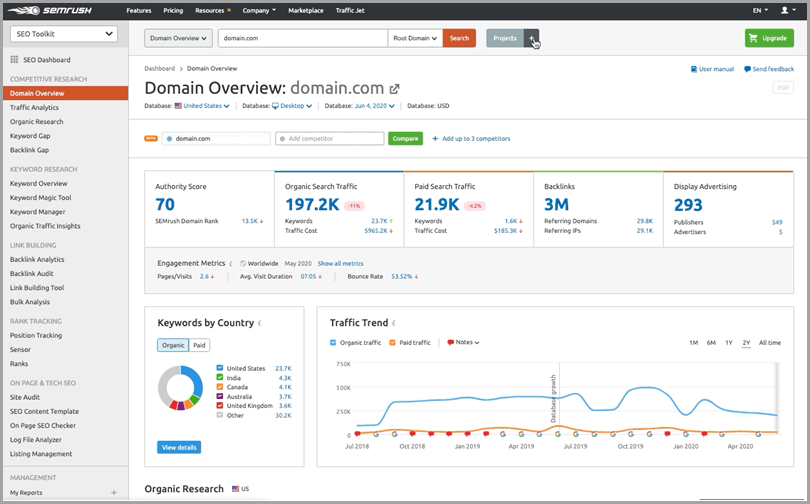Open domain.com external link icon
Screen dimensions: 810x504
394,89
